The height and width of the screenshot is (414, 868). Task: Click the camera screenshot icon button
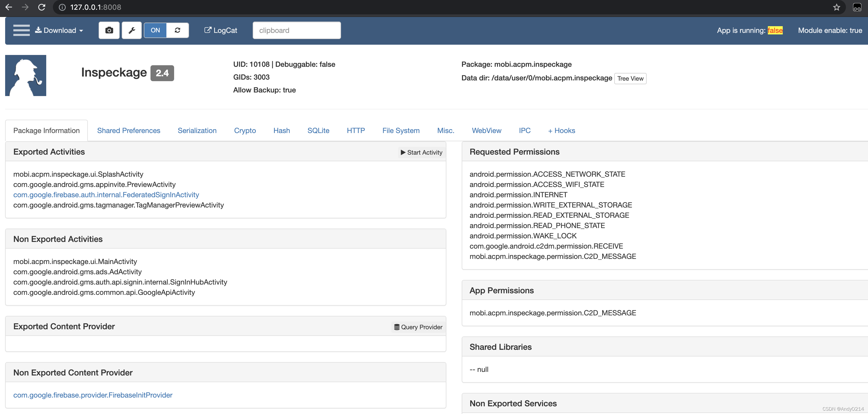click(109, 30)
